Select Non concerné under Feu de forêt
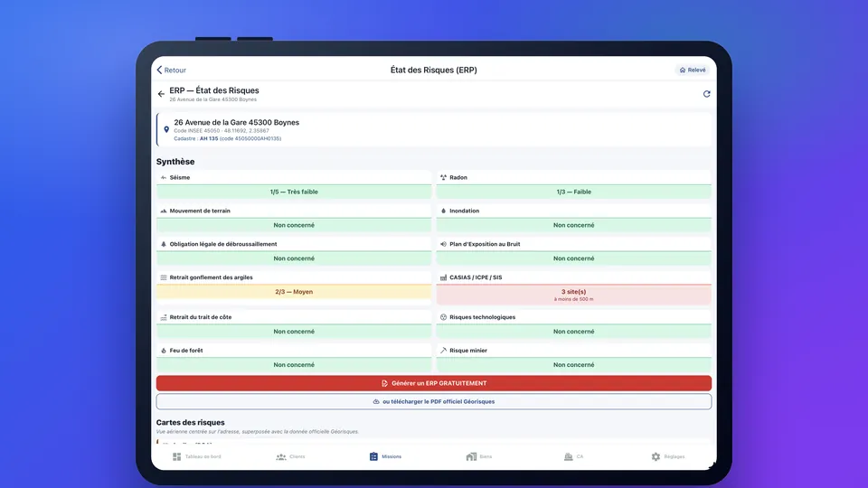The height and width of the screenshot is (488, 868). 294,364
